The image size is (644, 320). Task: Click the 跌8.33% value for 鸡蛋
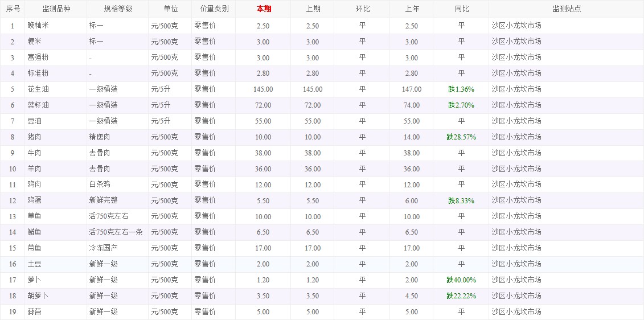tap(461, 201)
